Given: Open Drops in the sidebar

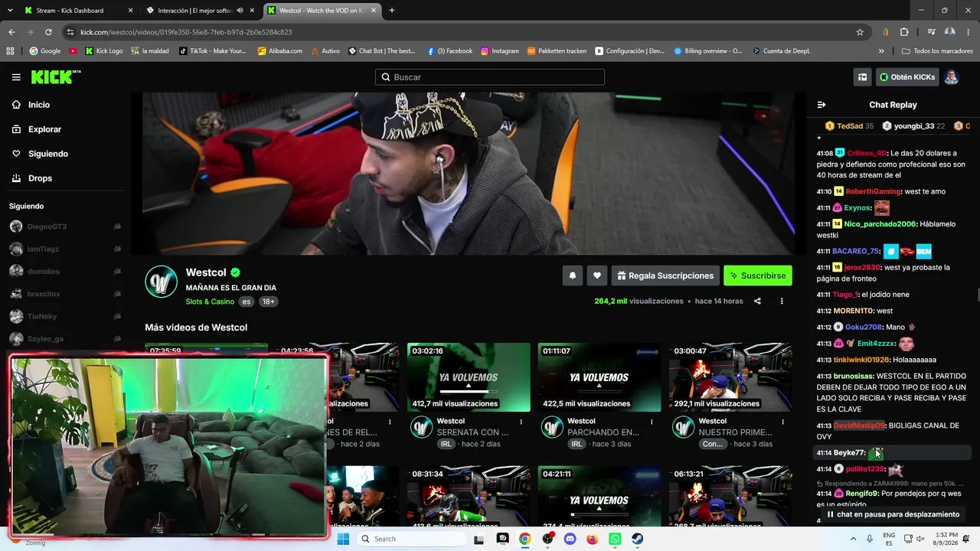Looking at the screenshot, I should point(40,178).
